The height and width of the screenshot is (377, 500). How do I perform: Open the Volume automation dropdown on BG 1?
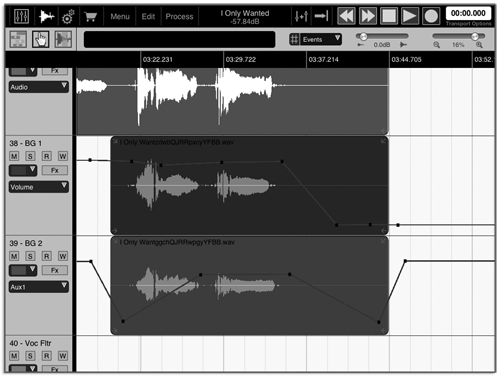[x=39, y=187]
